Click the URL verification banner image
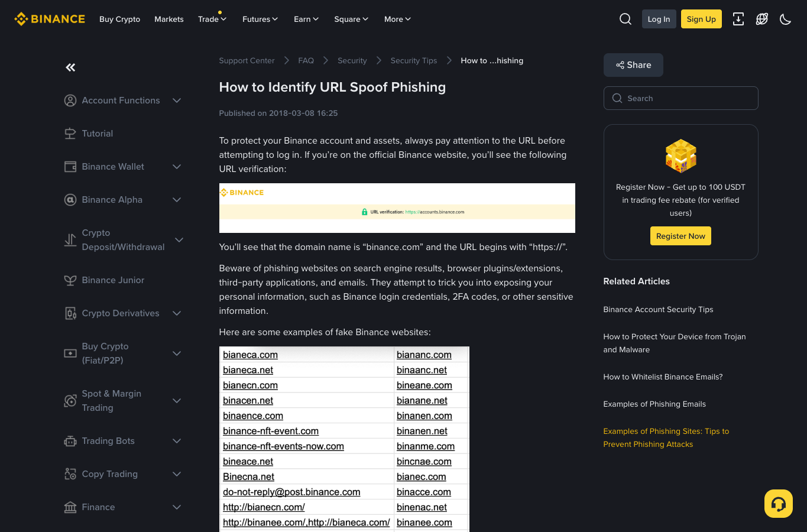The height and width of the screenshot is (532, 807). (x=397, y=208)
